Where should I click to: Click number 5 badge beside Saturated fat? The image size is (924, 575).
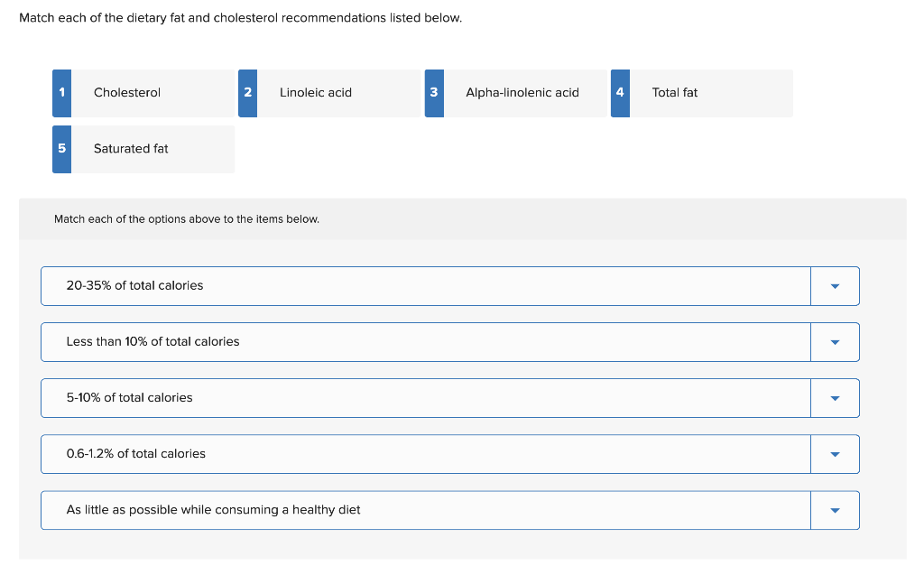(x=62, y=149)
